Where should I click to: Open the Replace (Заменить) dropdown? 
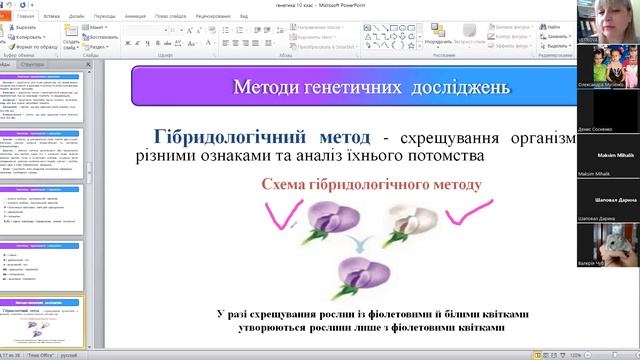(556, 37)
